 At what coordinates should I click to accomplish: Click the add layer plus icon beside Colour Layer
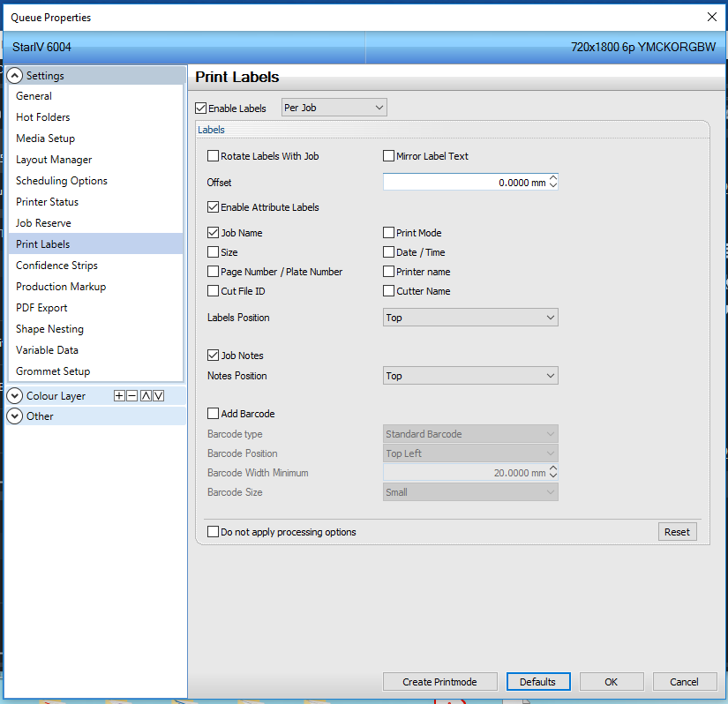click(x=119, y=396)
